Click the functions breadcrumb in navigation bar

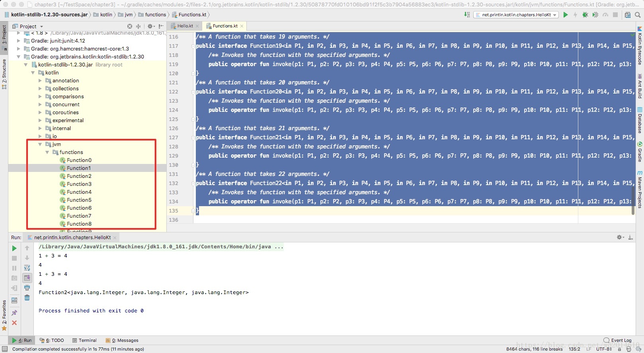152,15
